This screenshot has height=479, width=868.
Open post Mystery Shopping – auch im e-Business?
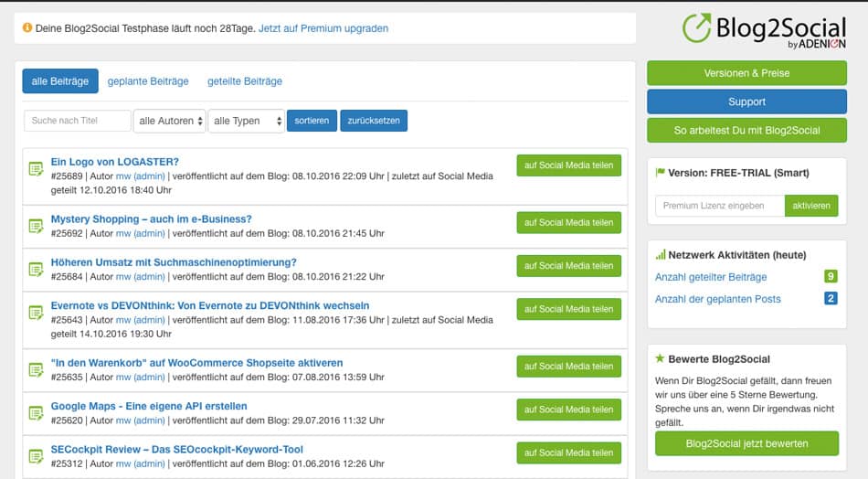151,219
